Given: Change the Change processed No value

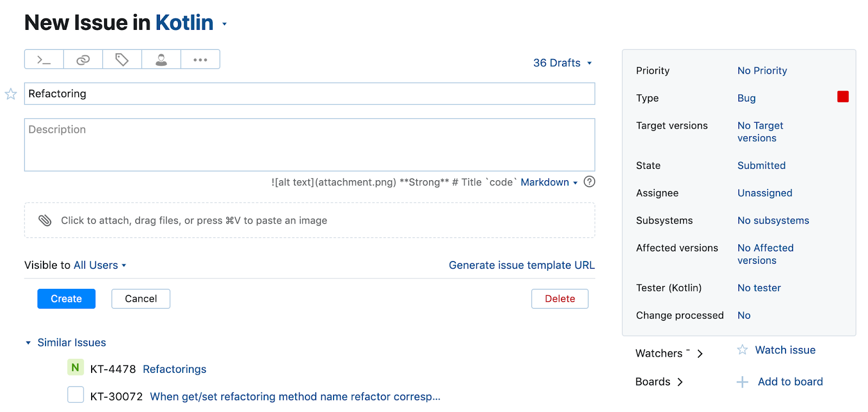Looking at the screenshot, I should 744,315.
